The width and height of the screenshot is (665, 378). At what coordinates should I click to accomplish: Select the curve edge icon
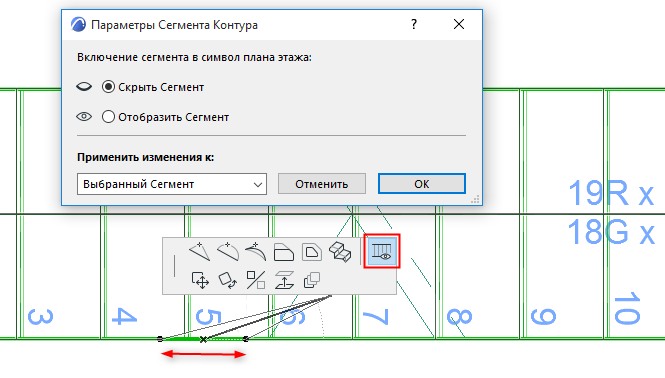tap(228, 252)
